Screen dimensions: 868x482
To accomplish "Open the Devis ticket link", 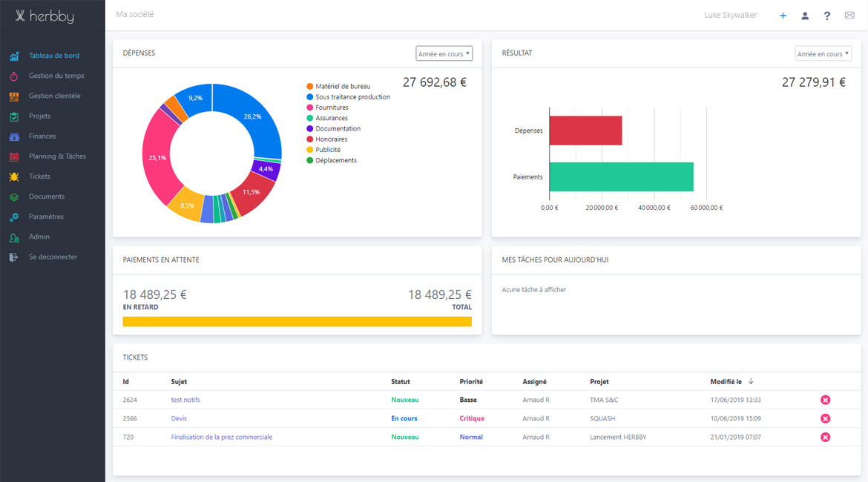I will [179, 418].
